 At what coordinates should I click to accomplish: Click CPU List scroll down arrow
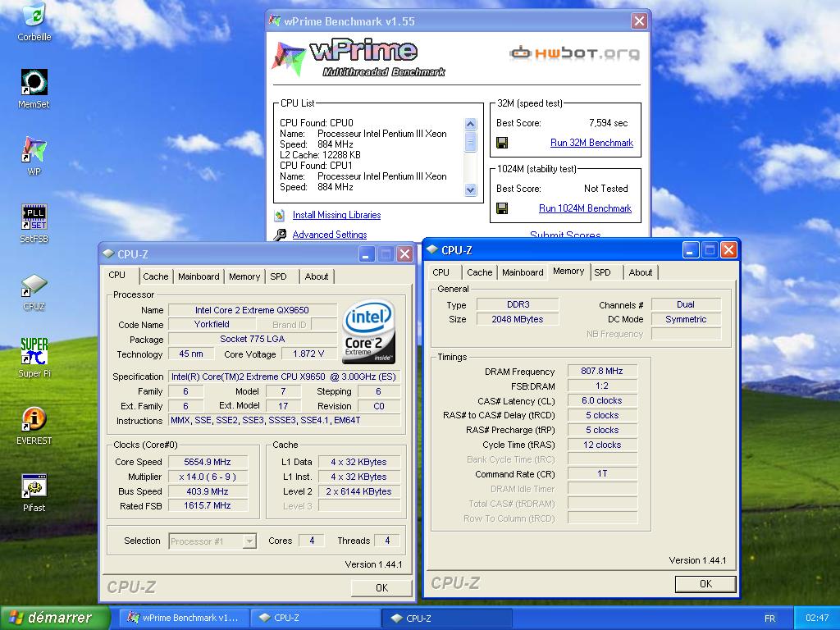(470, 189)
